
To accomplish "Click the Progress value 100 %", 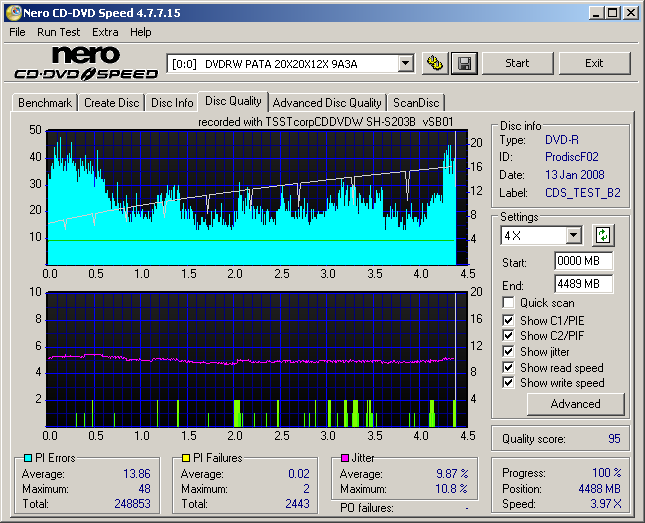I will 607,472.
